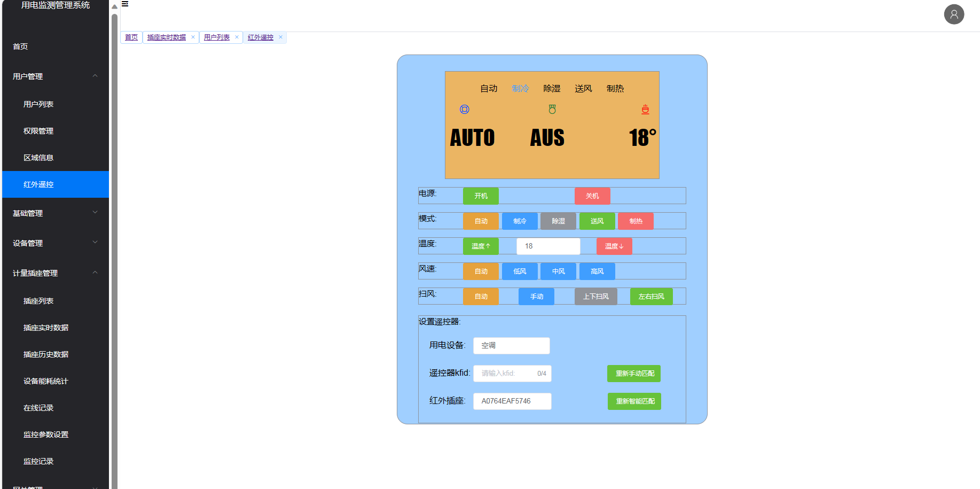This screenshot has width=980, height=489.
Task: Turn on power with 开机 button
Action: pos(481,196)
